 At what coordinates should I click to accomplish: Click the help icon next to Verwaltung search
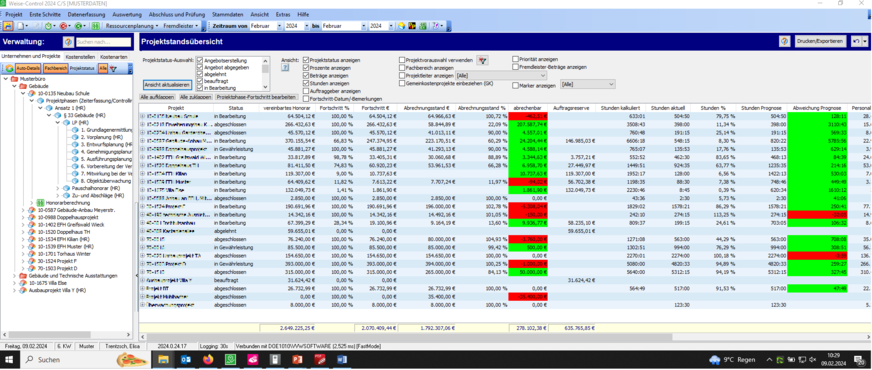click(x=68, y=42)
